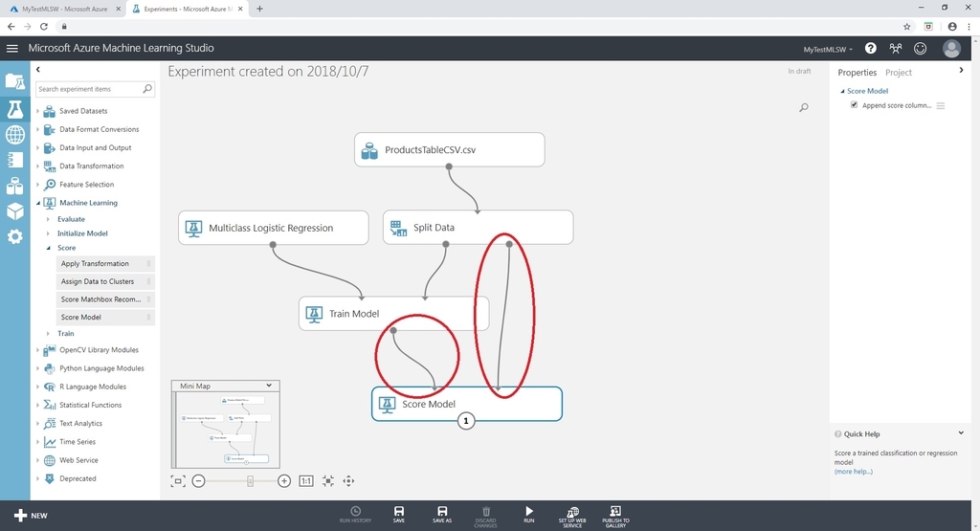Click SAVE in the bottom bar
This screenshot has height=531, width=980.
399,515
